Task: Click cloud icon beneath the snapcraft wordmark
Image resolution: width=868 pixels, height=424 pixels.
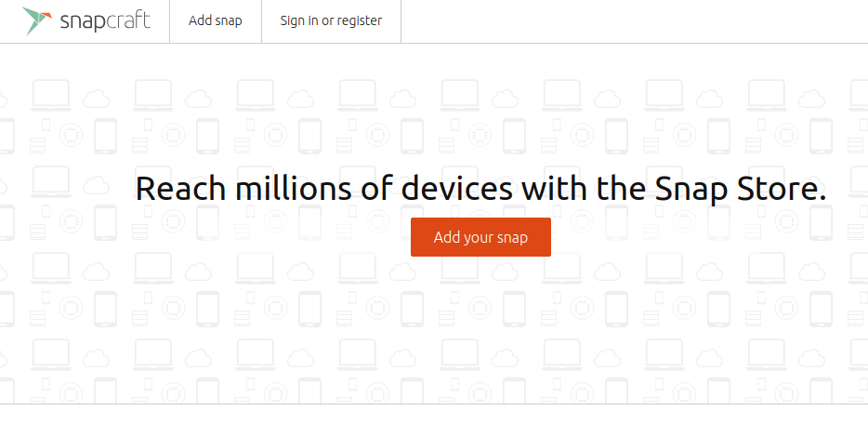Action: coord(97,99)
